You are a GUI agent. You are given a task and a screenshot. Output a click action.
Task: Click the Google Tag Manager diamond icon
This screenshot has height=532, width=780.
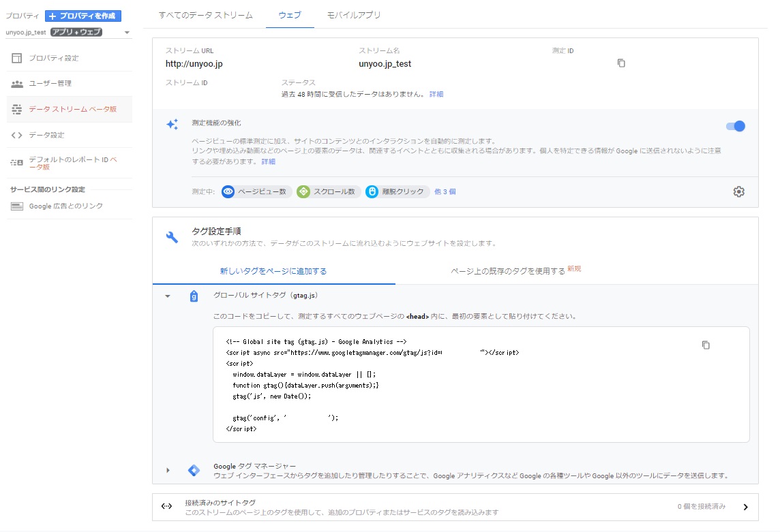[x=194, y=470]
